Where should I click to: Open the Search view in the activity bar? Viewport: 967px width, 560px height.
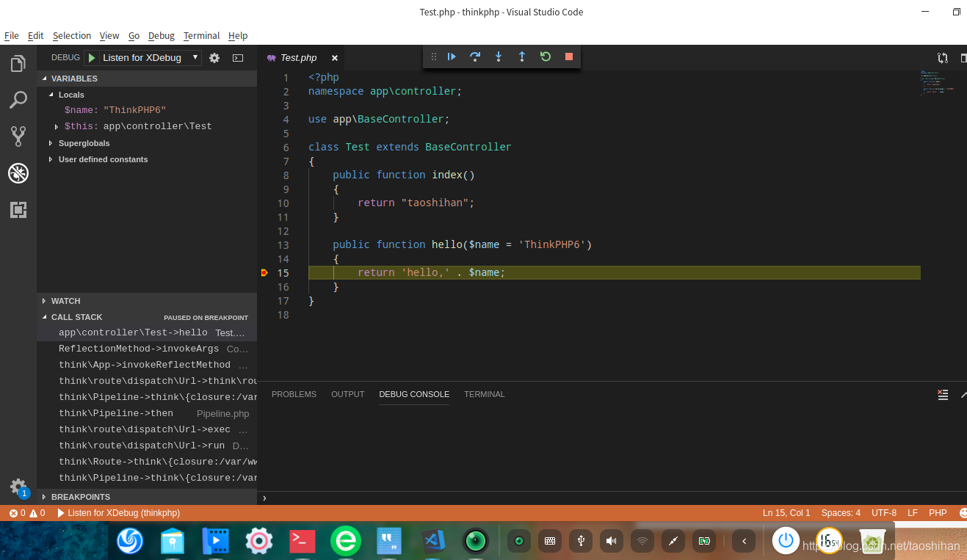click(18, 99)
